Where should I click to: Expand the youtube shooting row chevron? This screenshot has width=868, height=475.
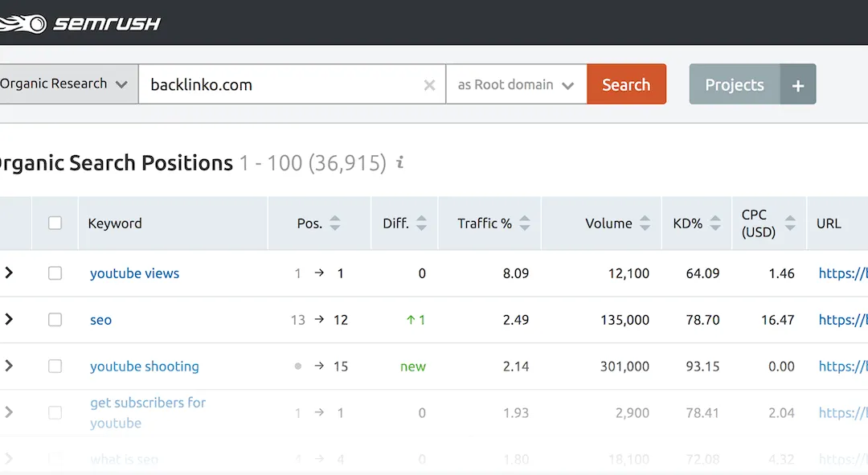[x=9, y=366]
